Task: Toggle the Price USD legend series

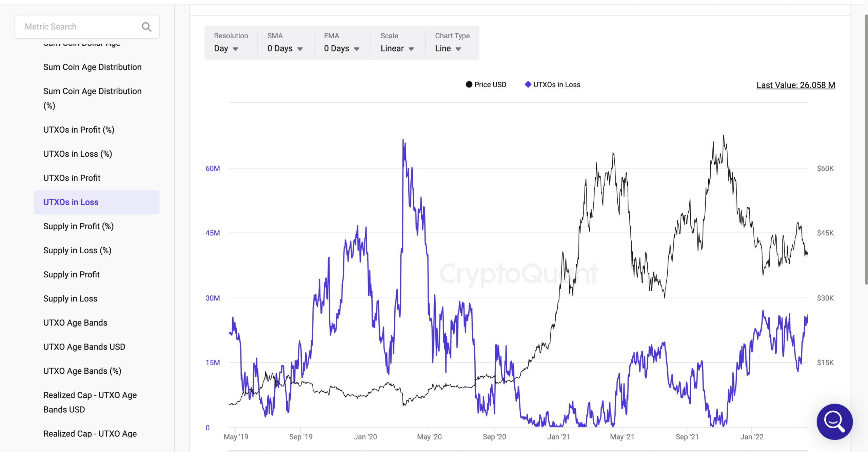Action: tap(486, 84)
